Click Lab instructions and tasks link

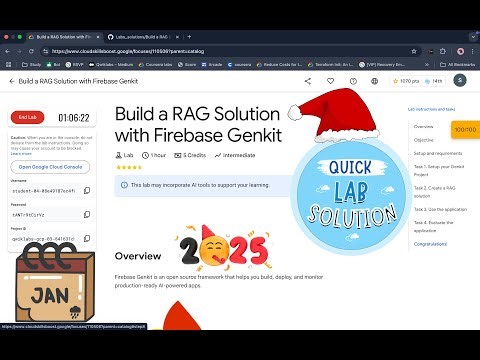point(431,109)
